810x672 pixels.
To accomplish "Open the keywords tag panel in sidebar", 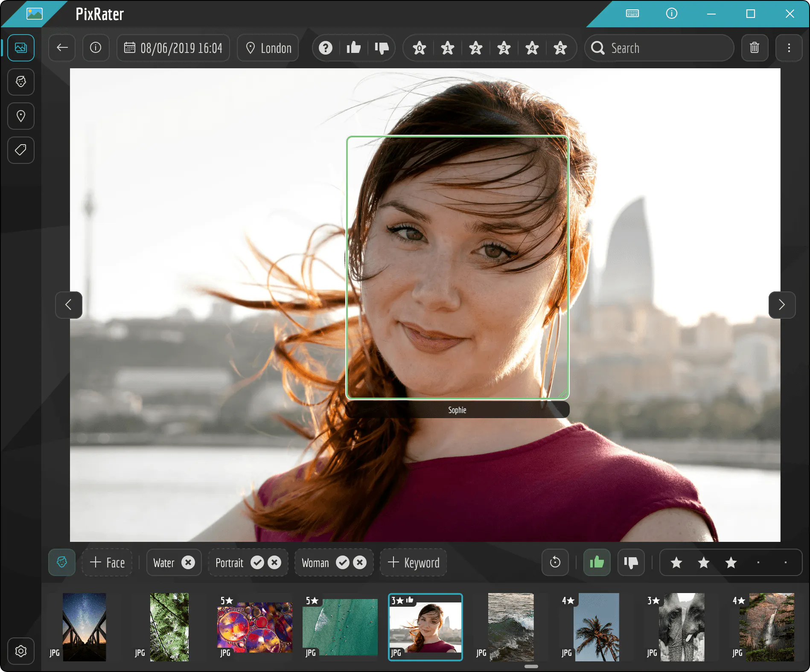I will pyautogui.click(x=20, y=150).
